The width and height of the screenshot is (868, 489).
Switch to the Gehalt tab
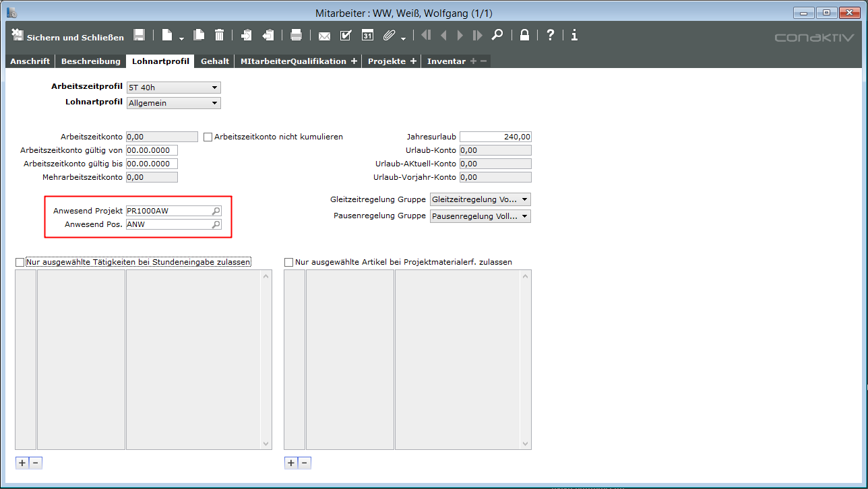214,61
